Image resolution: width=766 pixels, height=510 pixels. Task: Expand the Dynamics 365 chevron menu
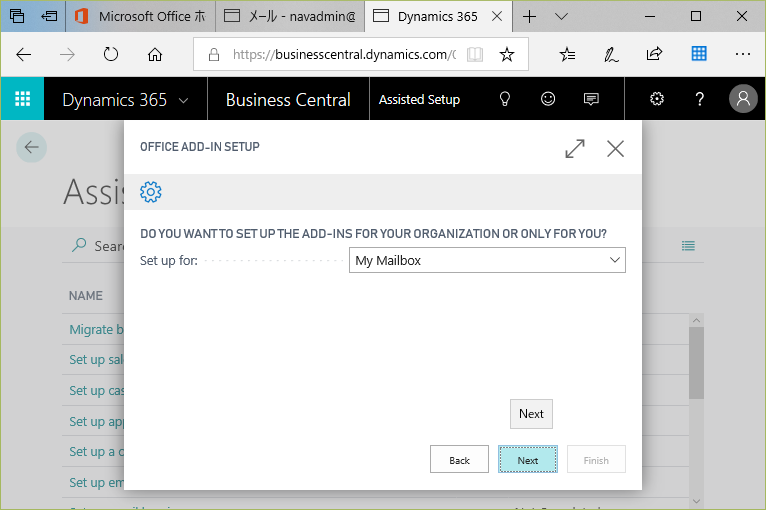click(x=184, y=101)
